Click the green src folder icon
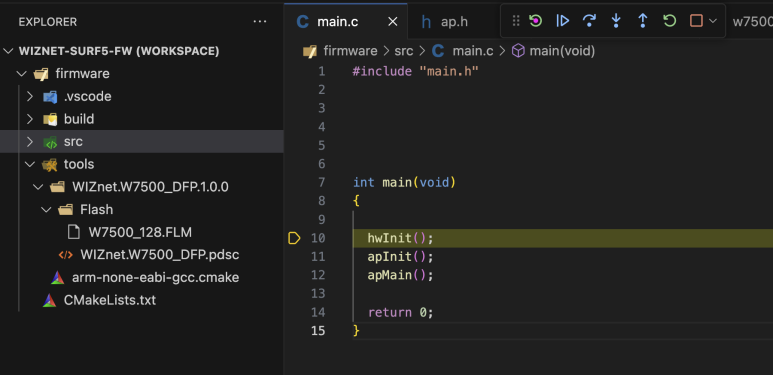Image resolution: width=773 pixels, height=375 pixels. (50, 142)
